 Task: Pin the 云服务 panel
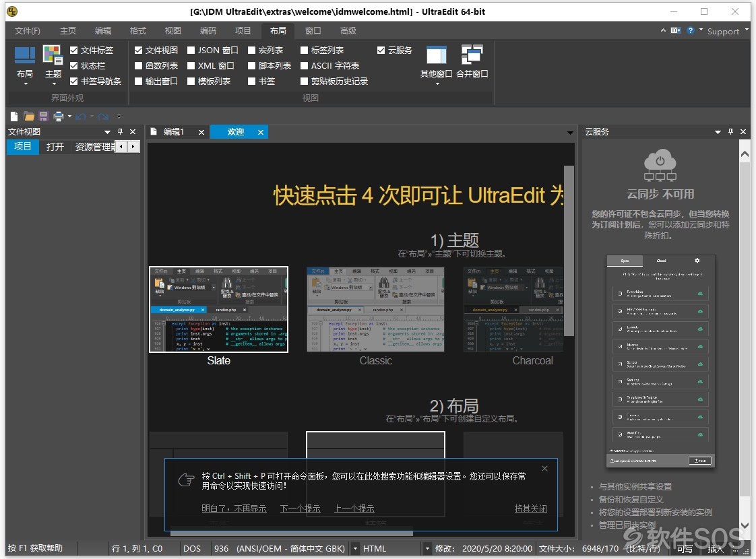point(730,131)
